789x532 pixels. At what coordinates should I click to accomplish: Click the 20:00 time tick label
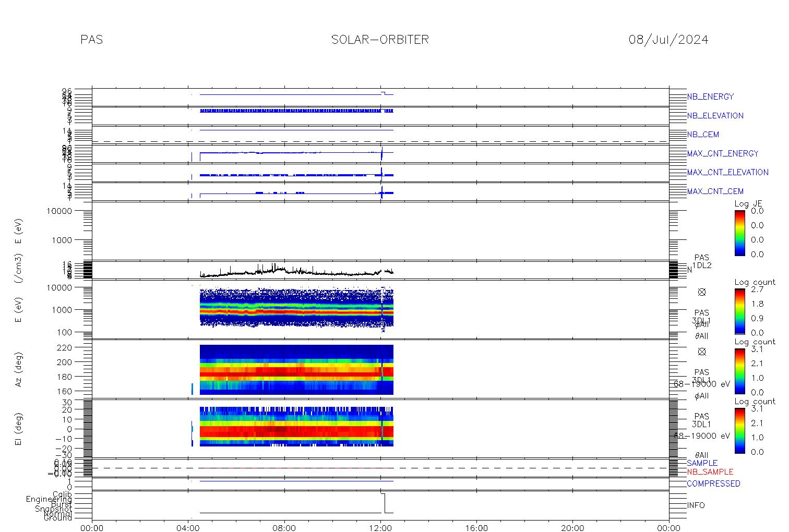[x=572, y=528]
